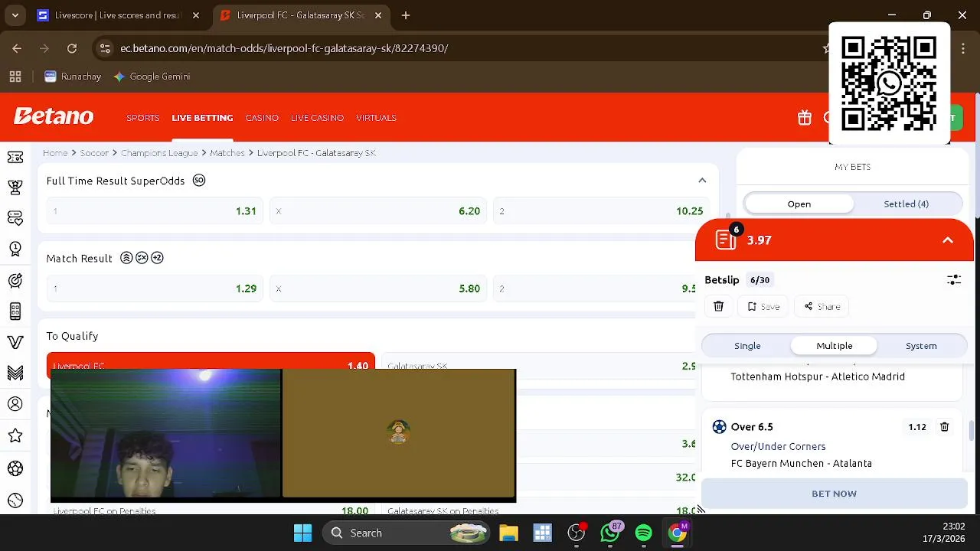Open WhatsApp from the Windows taskbar
The image size is (980, 551).
(610, 533)
